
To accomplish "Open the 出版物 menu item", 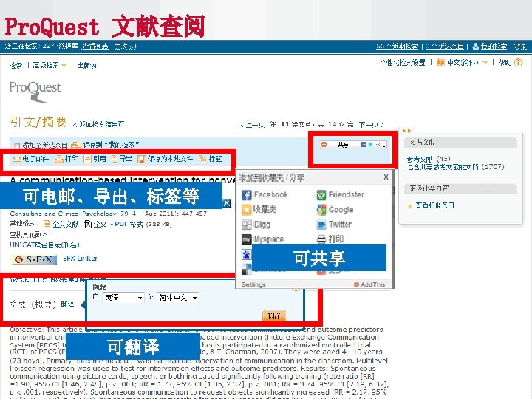I will (86, 65).
